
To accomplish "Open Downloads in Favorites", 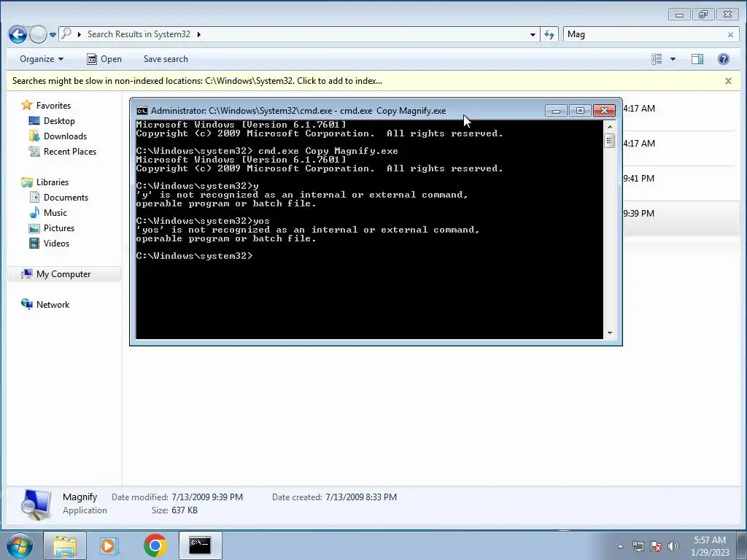I will pyautogui.click(x=65, y=136).
